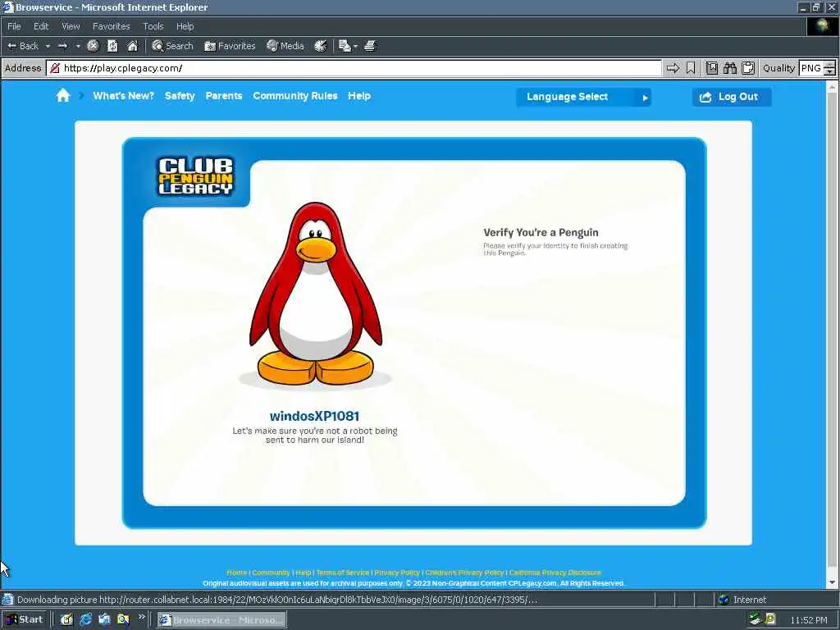The width and height of the screenshot is (840, 630).
Task: Open the Help menu in menu bar
Action: click(185, 26)
